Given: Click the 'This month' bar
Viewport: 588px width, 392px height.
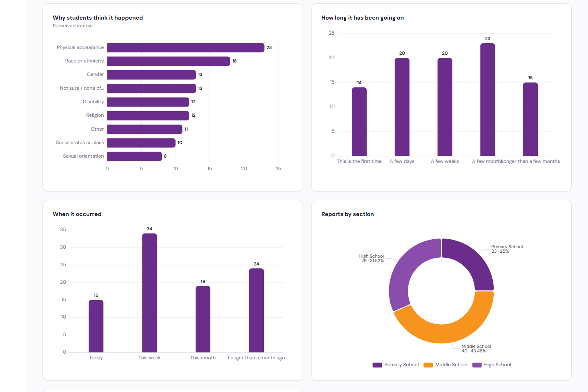Looking at the screenshot, I should (x=203, y=319).
